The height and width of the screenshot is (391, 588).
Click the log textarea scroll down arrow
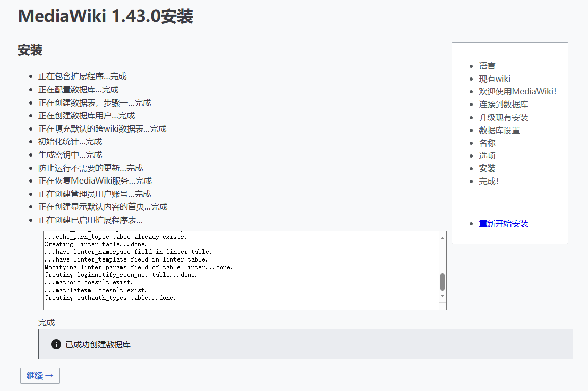(x=443, y=296)
